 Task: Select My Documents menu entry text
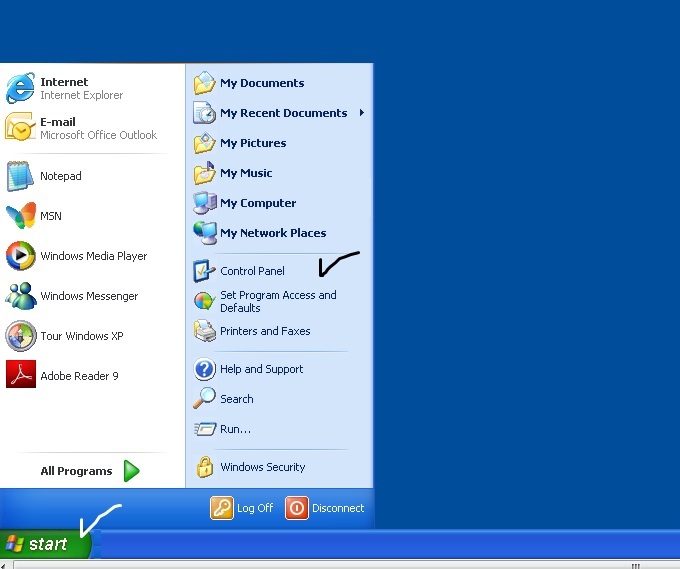[x=262, y=83]
